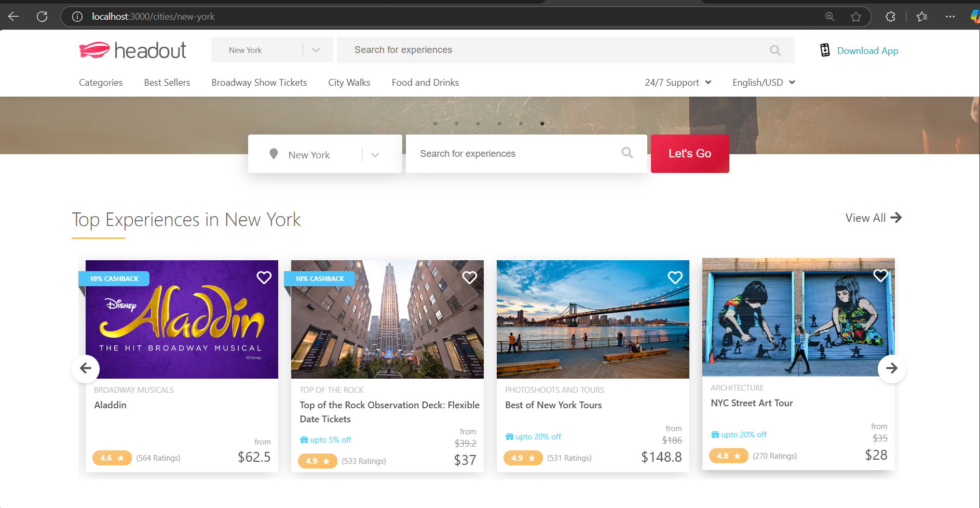Screen dimensions: 980x508
Task: Click the hero search magnifier icon
Action: pos(627,153)
